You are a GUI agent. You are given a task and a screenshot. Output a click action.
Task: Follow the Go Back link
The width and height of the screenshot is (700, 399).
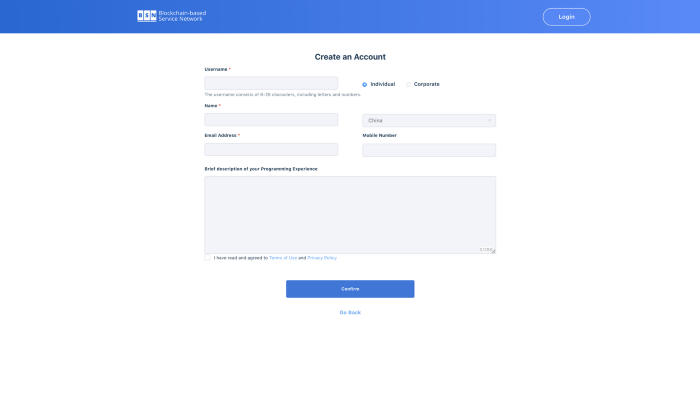point(350,312)
